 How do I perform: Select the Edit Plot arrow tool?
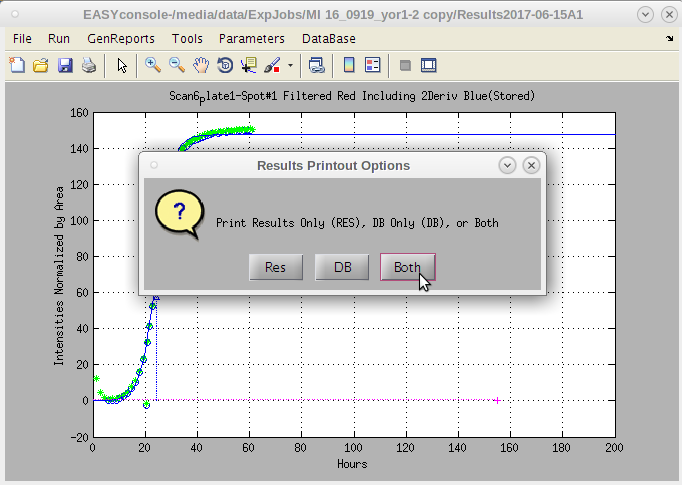pos(122,65)
